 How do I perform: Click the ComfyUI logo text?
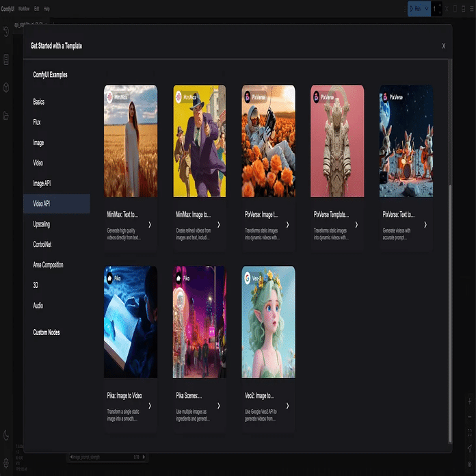click(x=8, y=8)
